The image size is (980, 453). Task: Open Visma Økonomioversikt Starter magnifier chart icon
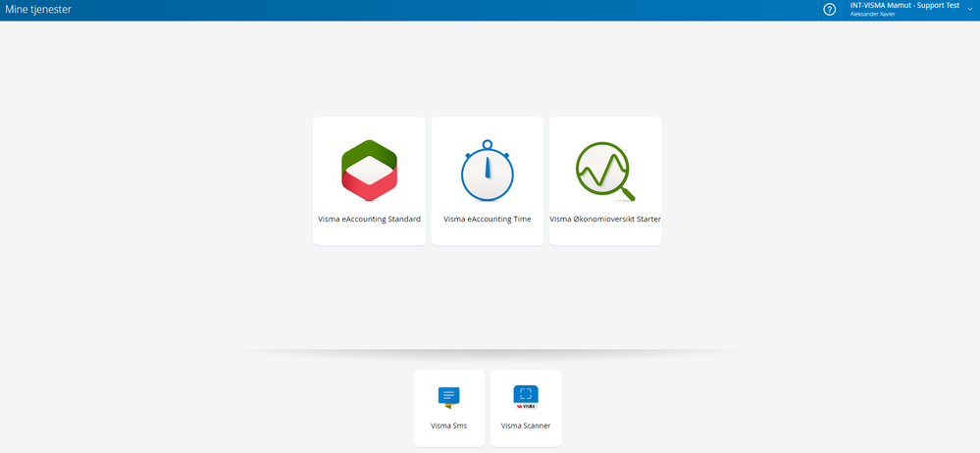tap(605, 172)
